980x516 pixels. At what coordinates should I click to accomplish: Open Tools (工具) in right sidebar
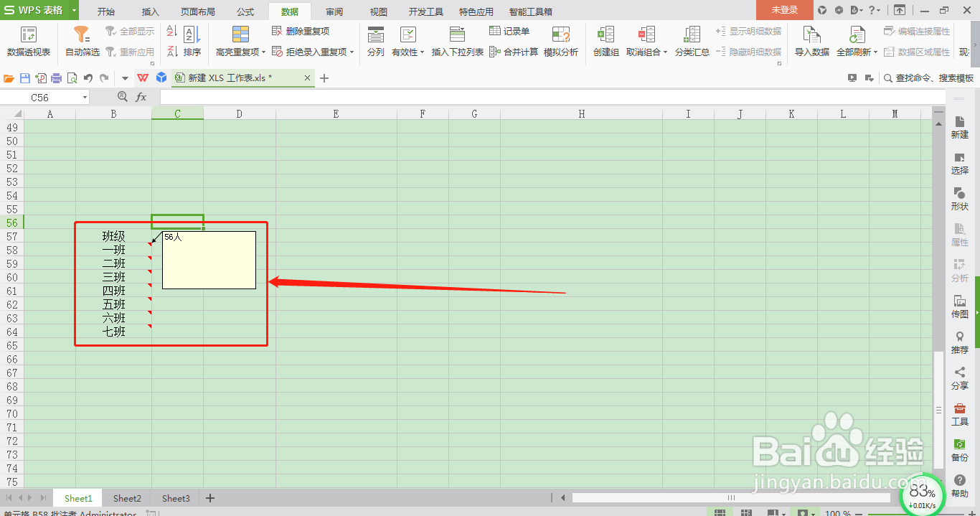tap(959, 415)
